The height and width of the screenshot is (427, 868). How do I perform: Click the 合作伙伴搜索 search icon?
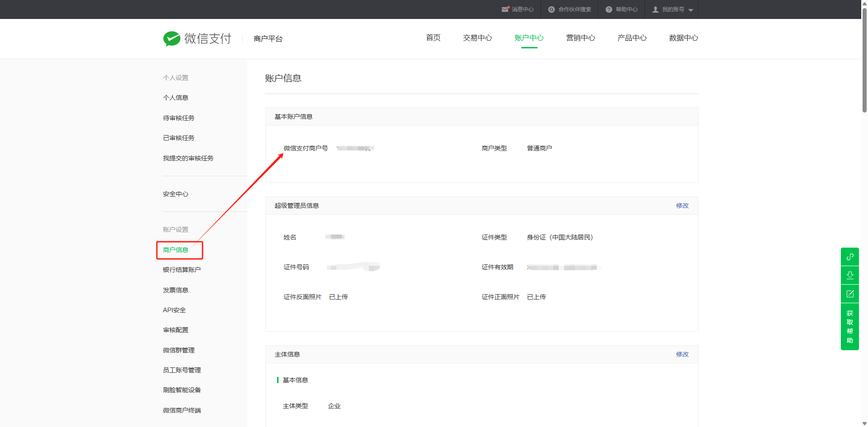point(551,9)
